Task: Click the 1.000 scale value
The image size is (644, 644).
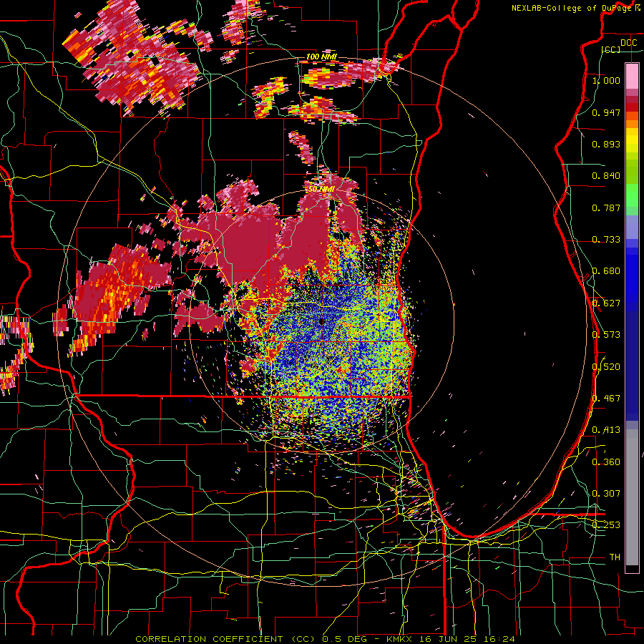Action: pyautogui.click(x=606, y=80)
